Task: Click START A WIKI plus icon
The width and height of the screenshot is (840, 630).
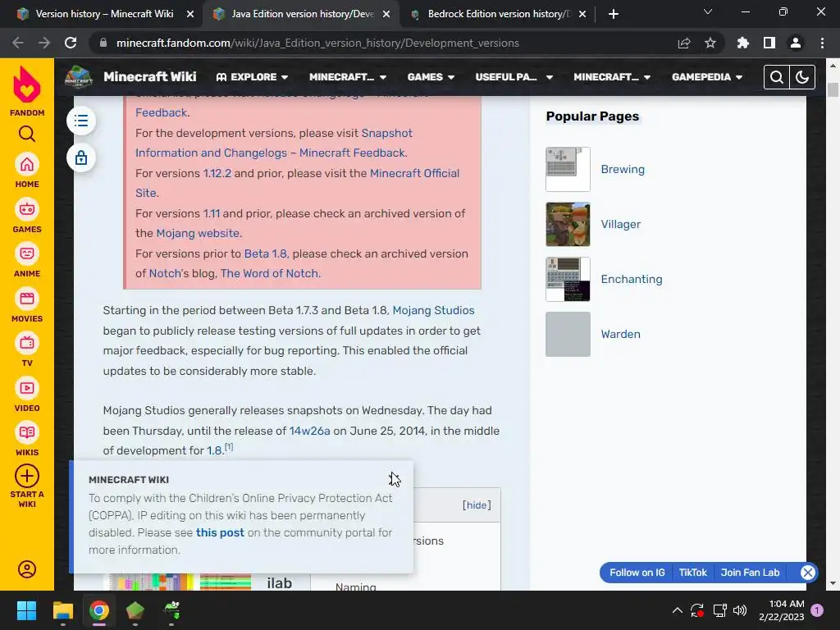Action: coord(27,476)
